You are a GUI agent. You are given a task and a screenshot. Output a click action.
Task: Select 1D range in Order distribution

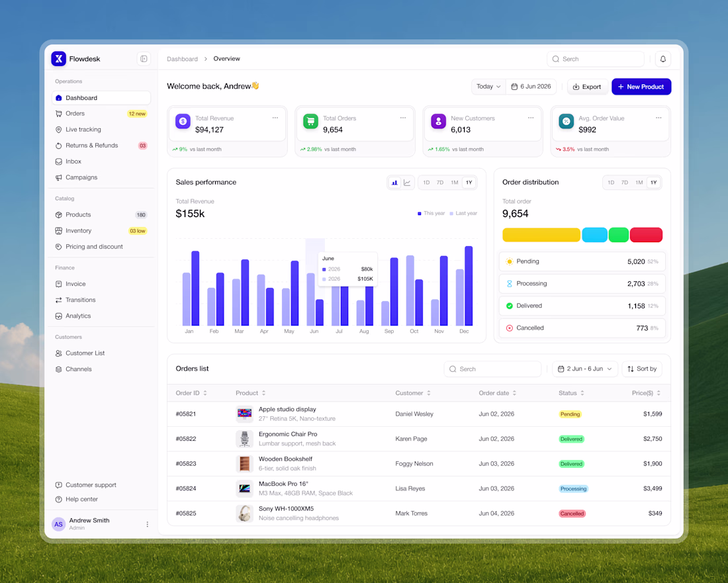[x=611, y=183]
